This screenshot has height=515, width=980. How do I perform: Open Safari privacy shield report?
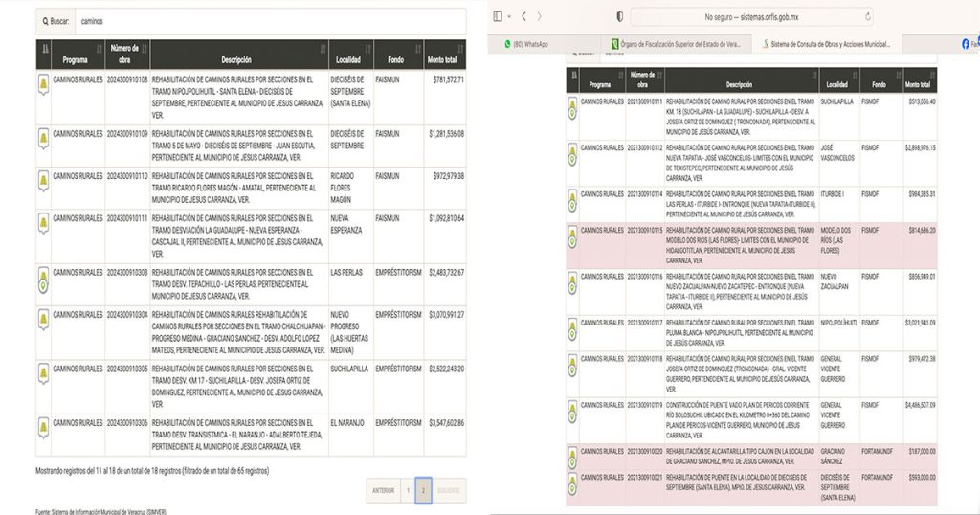pos(619,17)
